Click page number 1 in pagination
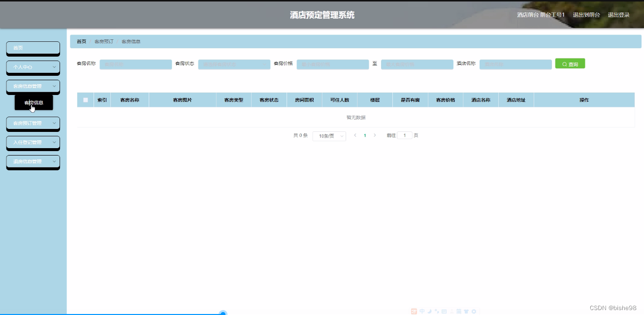This screenshot has width=644, height=315. tap(365, 135)
